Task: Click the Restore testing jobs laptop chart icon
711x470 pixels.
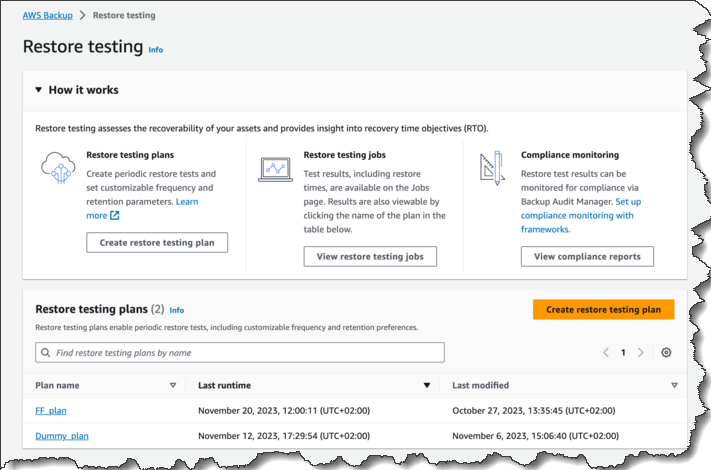Action: point(275,170)
